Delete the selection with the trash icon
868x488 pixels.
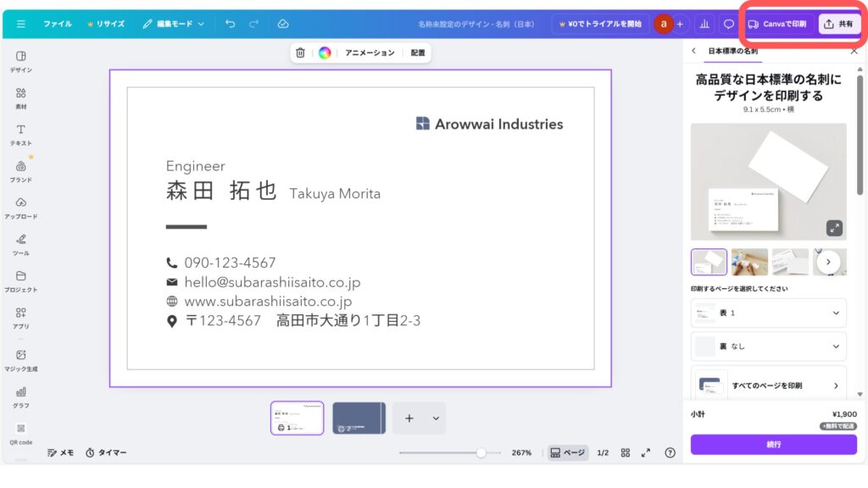[x=300, y=53]
